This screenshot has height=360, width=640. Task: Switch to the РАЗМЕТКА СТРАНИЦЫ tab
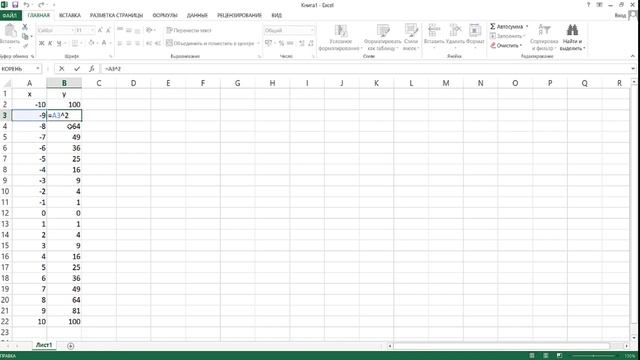[116, 16]
